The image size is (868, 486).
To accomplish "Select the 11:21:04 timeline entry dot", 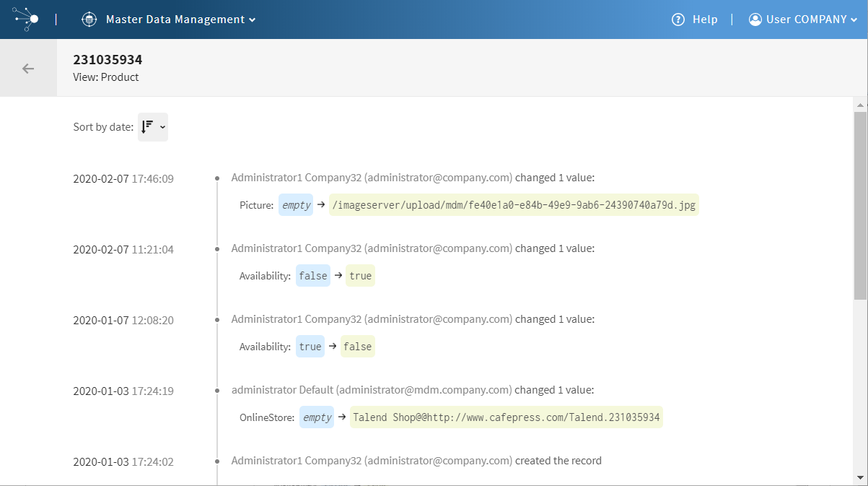I will pyautogui.click(x=217, y=248).
